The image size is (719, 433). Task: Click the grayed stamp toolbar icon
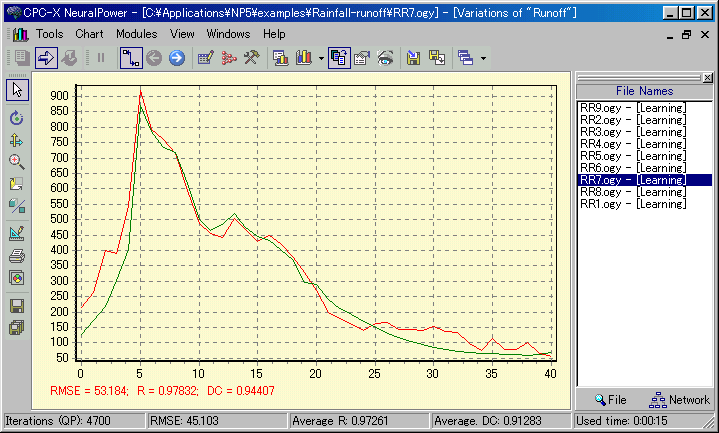(69, 58)
